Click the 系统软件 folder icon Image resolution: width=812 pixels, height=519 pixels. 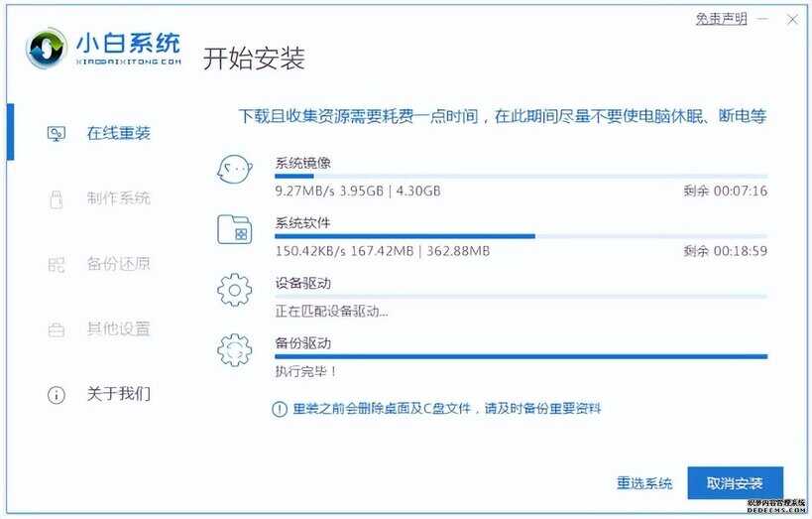235,229
